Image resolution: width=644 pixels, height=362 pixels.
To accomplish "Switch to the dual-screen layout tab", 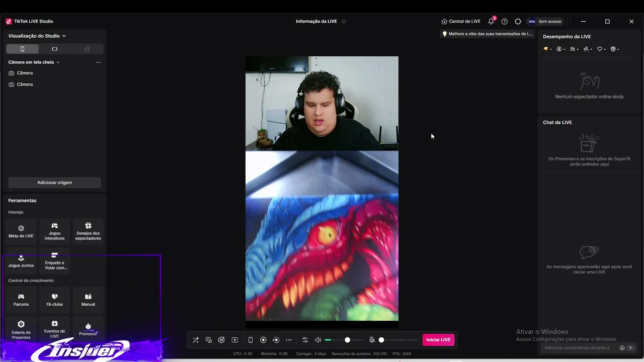I will click(x=87, y=49).
